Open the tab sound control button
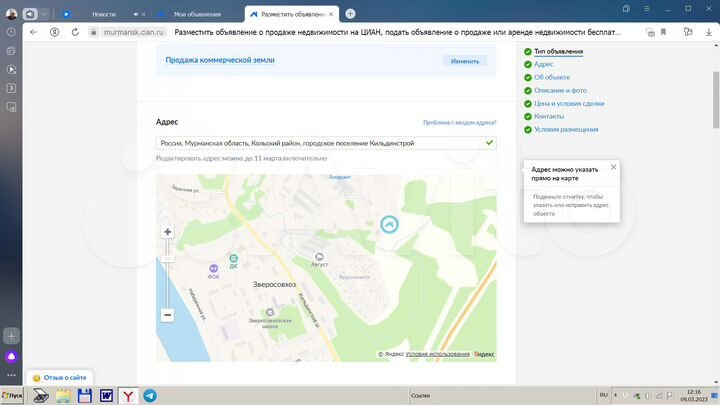 click(x=30, y=14)
